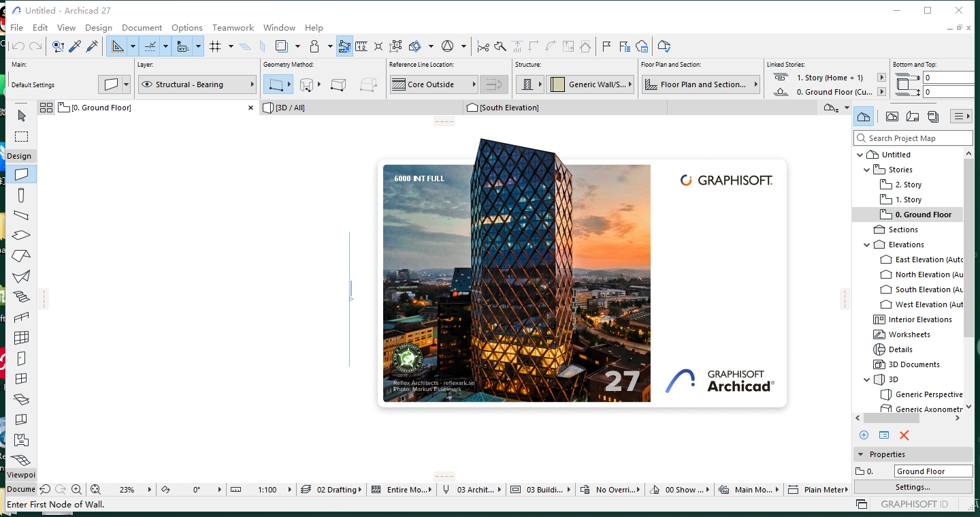Open the Floor Plan and Section dropdown
Viewport: 980px width, 517px height.
pos(702,84)
